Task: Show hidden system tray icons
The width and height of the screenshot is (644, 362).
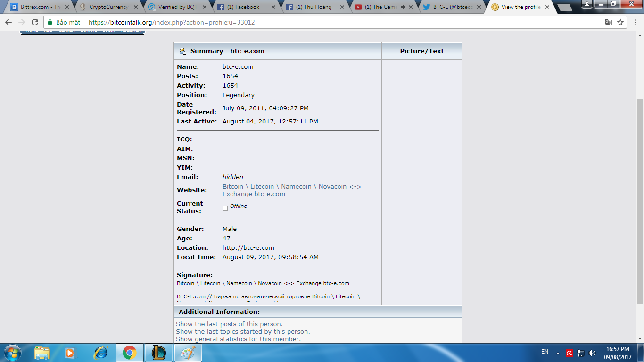Action: [558, 353]
